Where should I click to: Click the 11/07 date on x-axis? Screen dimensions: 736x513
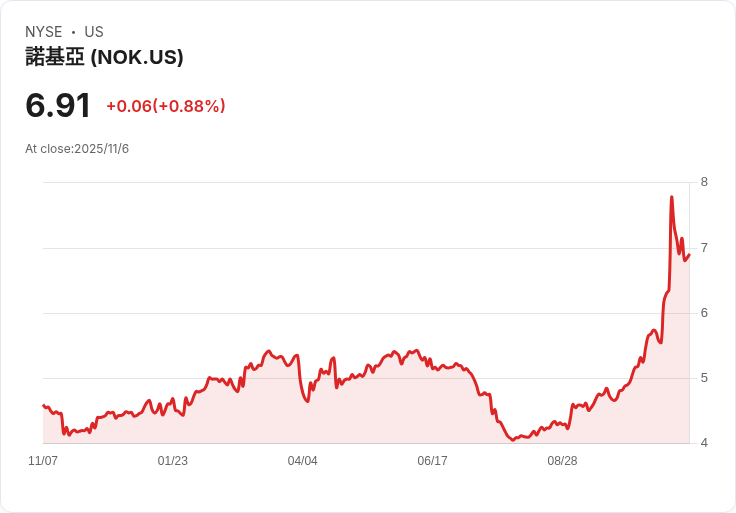tap(43, 461)
